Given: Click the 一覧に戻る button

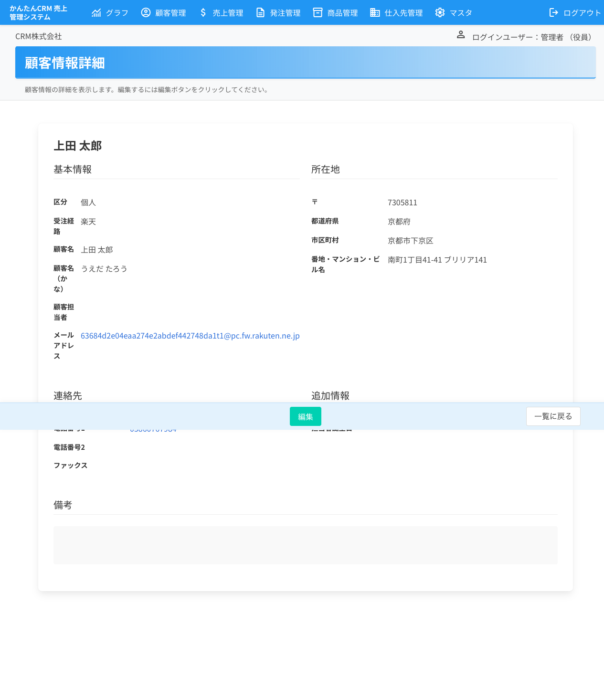Looking at the screenshot, I should [x=553, y=416].
